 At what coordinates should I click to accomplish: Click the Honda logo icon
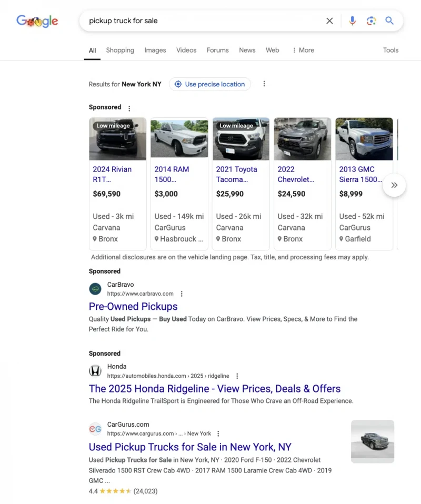click(95, 371)
